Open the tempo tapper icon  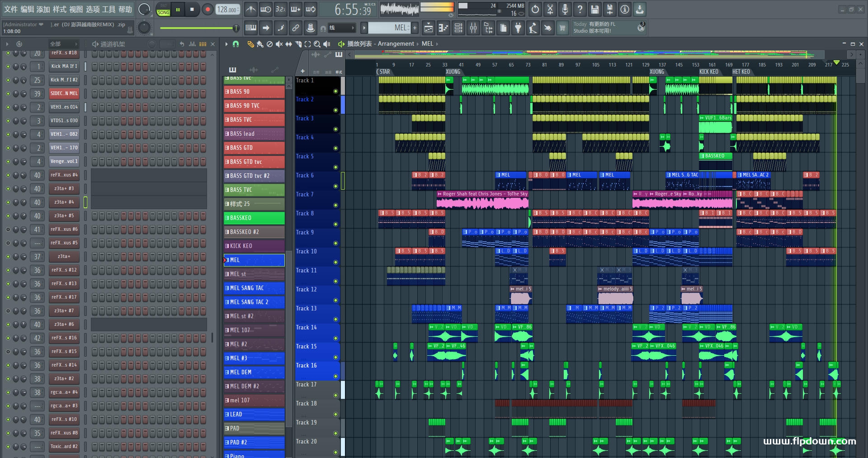tap(533, 28)
